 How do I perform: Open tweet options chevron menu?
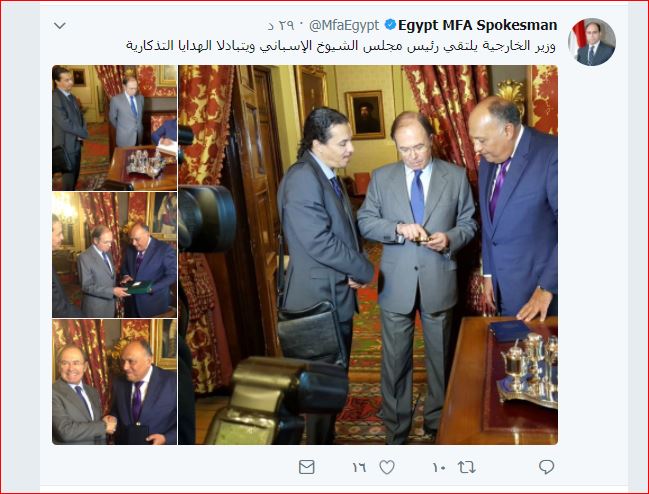pyautogui.click(x=60, y=26)
